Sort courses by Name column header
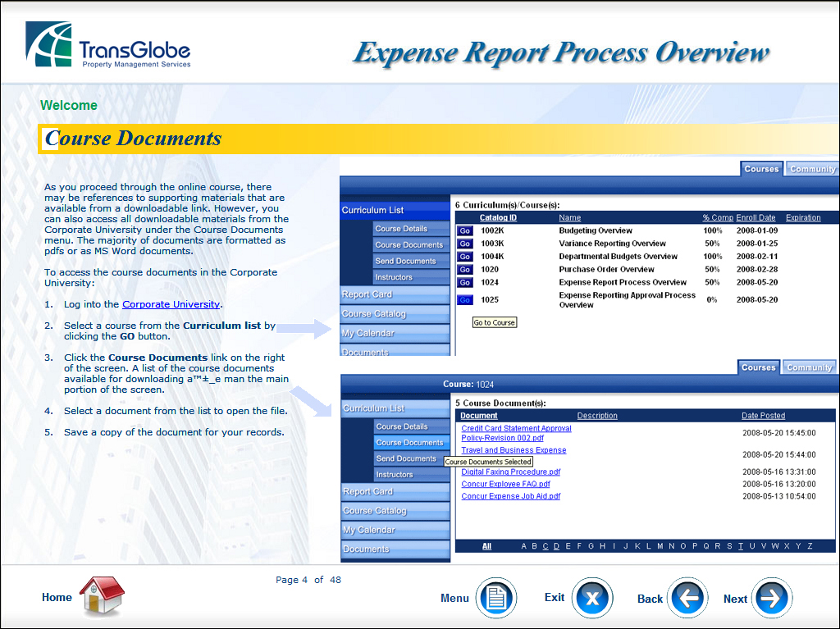 (x=569, y=217)
